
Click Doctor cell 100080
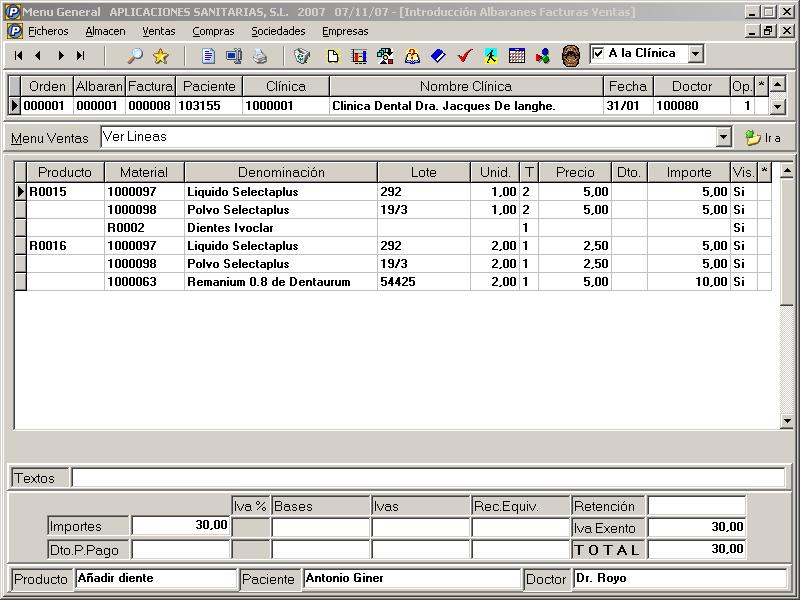692,106
